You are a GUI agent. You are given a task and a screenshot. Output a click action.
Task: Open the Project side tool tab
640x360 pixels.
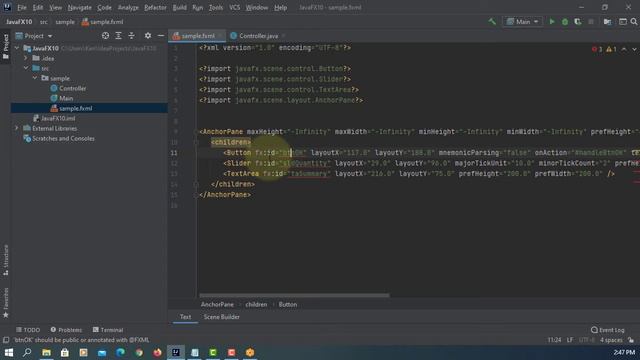tap(6, 47)
